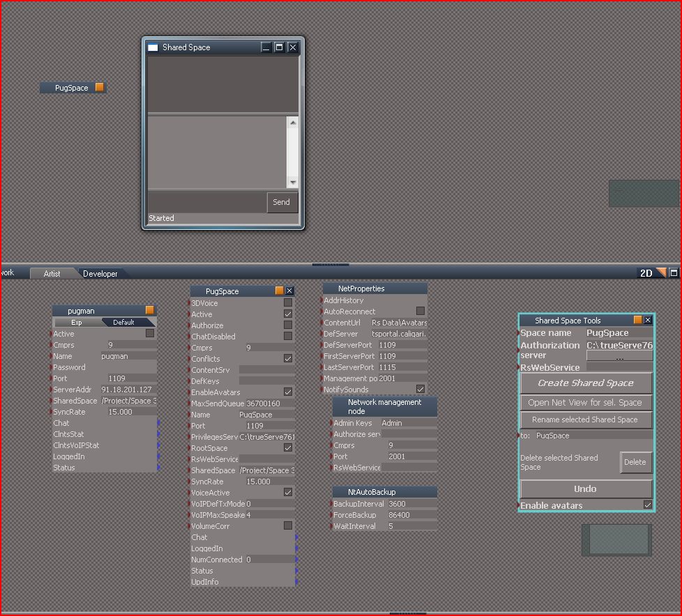Click the NtAutoBackup panel title
Screen dimensions: 682x616
click(385, 492)
